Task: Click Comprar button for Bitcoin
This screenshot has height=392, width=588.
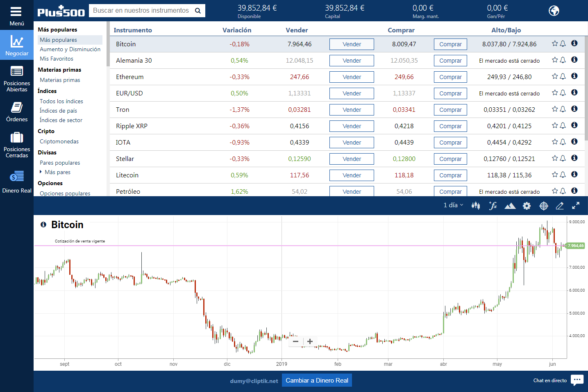Action: (x=450, y=44)
